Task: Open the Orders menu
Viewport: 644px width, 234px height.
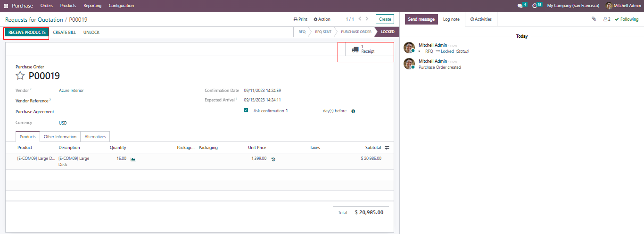Action: coord(47,6)
